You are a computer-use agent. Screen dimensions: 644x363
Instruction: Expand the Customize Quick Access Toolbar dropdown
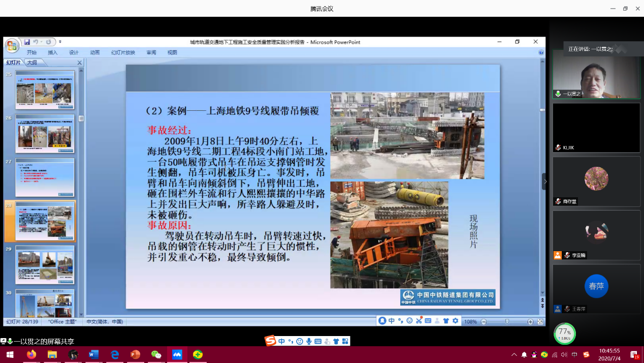pos(60,42)
